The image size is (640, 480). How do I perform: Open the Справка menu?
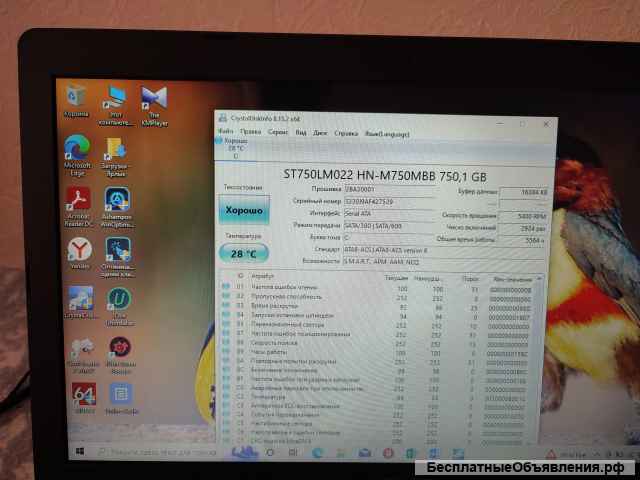(x=346, y=132)
